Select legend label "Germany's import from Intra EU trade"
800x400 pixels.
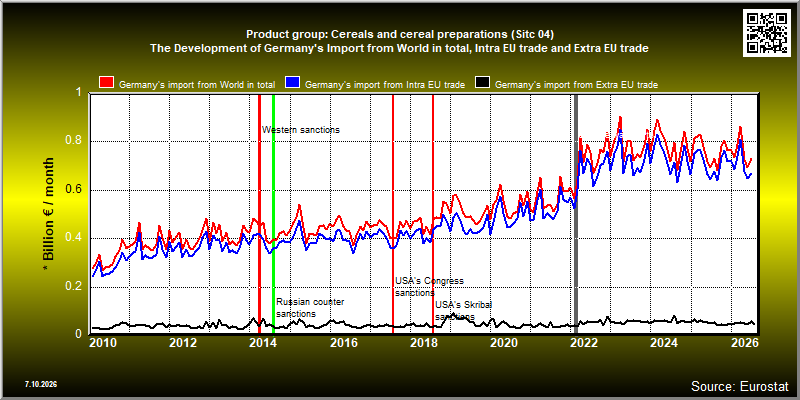[x=385, y=85]
